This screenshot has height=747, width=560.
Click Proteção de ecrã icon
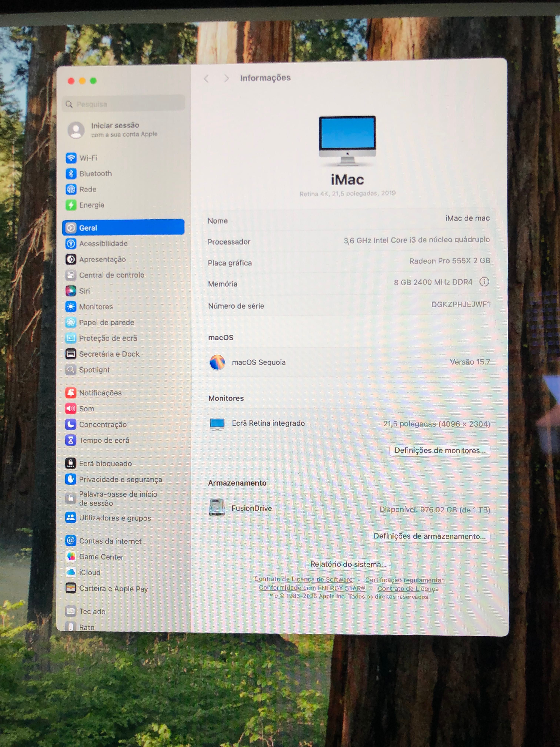coord(71,338)
